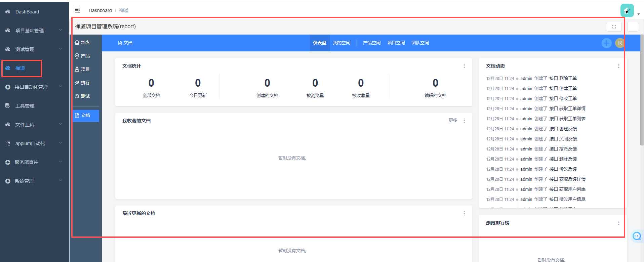Click the blue plus create button

(x=606, y=43)
